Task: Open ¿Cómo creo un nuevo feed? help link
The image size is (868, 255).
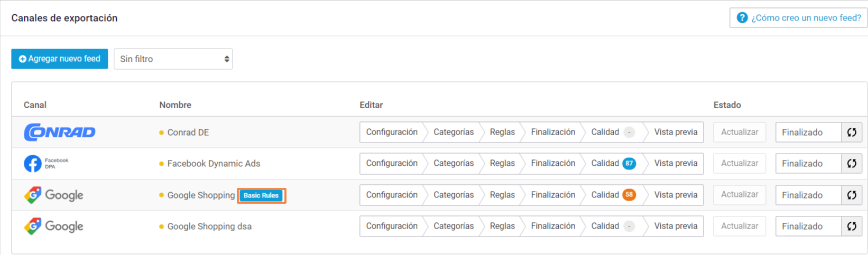Action: click(x=799, y=18)
